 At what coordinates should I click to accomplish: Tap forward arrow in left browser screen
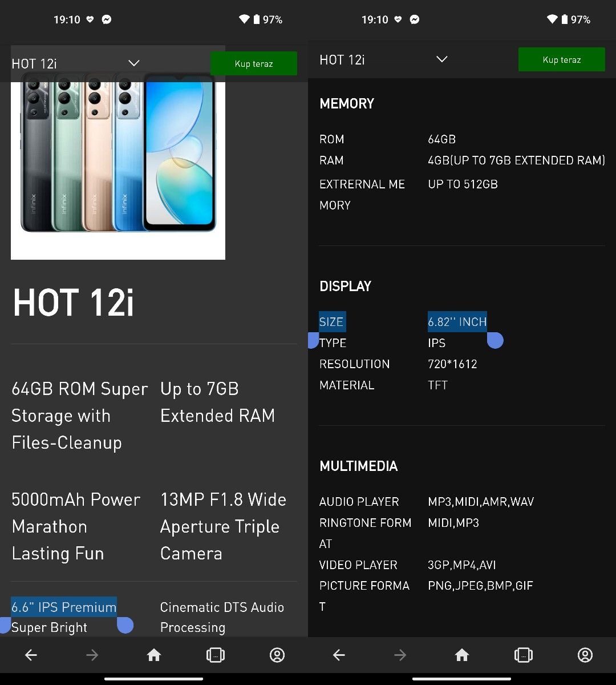[92, 655]
